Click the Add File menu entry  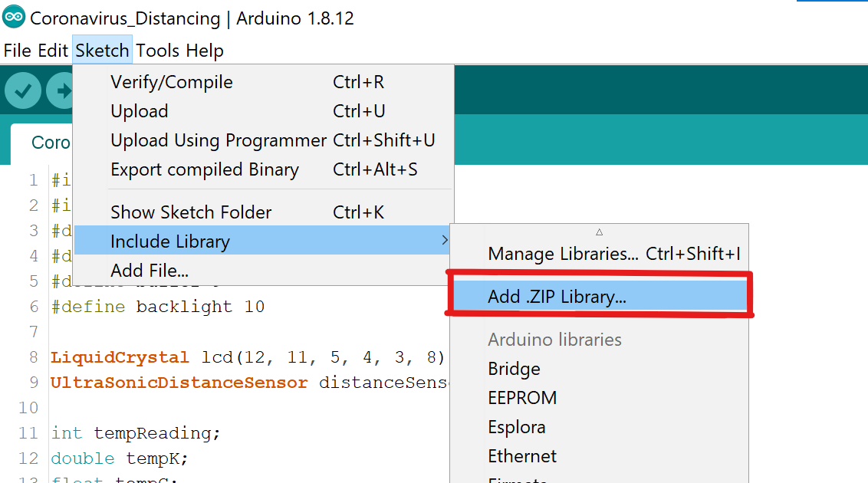[x=150, y=271]
